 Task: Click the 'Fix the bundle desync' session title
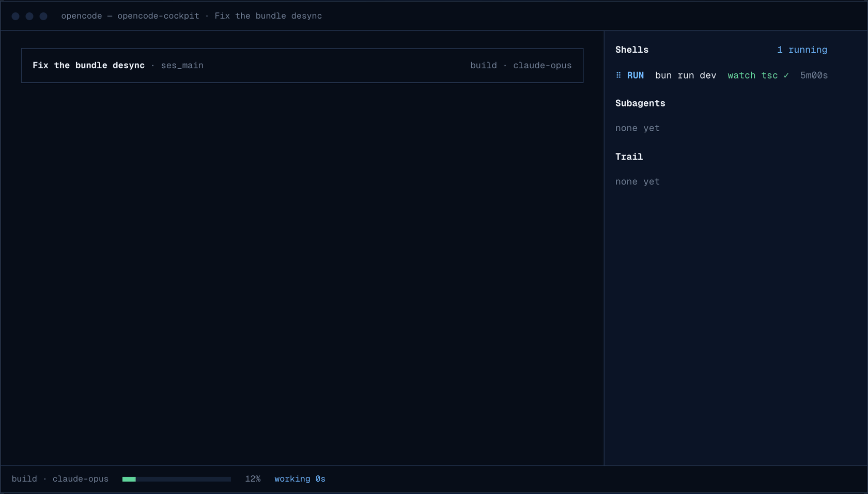88,66
